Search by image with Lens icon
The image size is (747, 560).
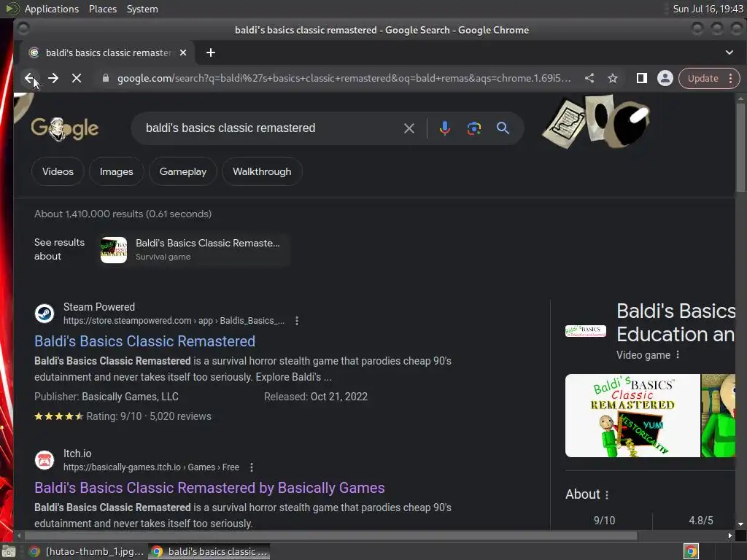[474, 128]
